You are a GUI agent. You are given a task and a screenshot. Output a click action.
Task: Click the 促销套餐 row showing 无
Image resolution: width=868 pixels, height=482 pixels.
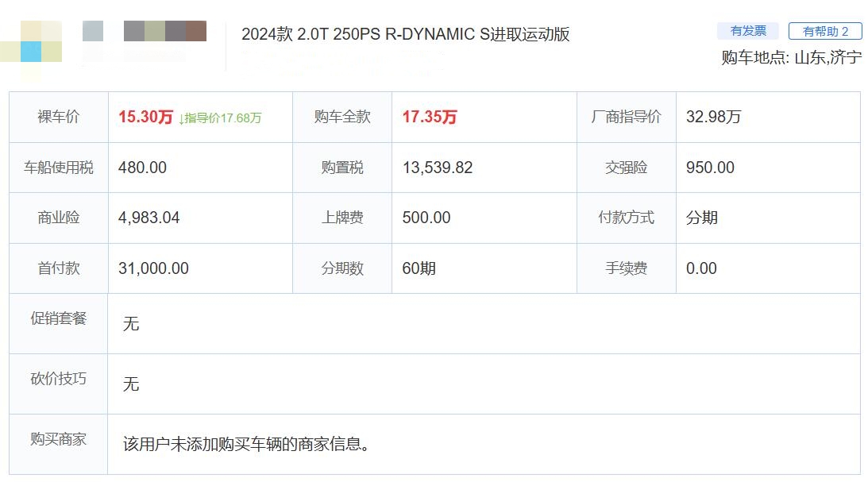tap(131, 324)
